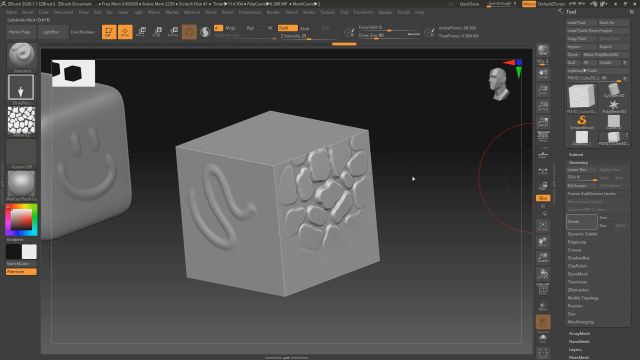Activate the Rotate transform mode icon
Viewport: 640px width, 360px height.
(x=173, y=31)
